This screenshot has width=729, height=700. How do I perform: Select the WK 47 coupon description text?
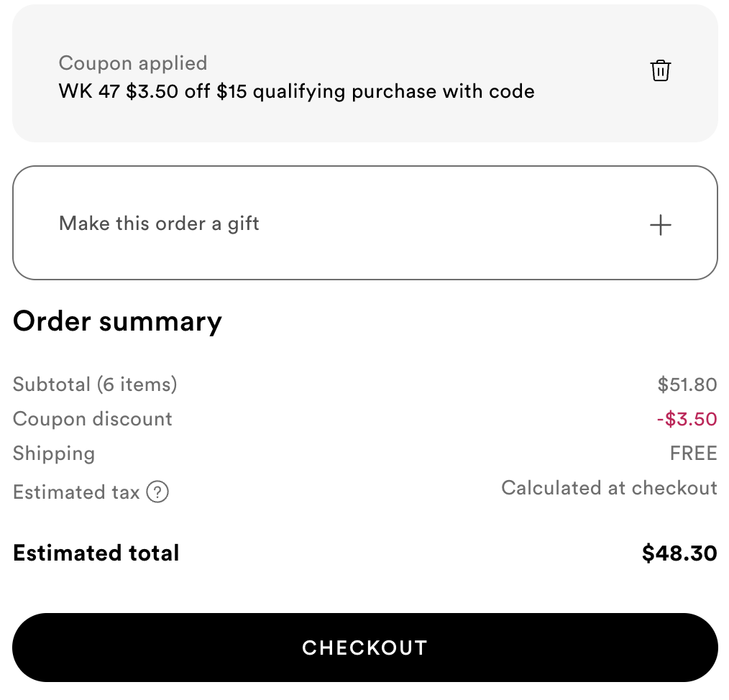tap(297, 91)
